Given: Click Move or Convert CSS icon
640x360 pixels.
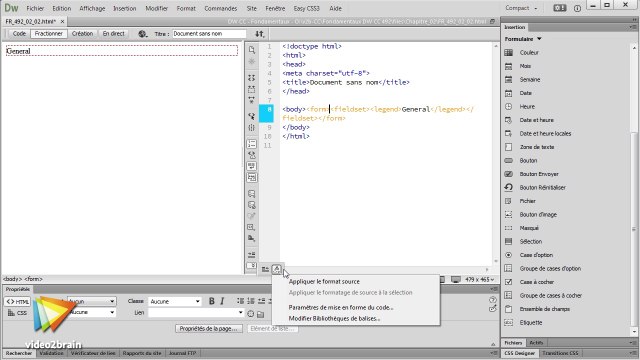Looking at the screenshot, I should click(251, 238).
